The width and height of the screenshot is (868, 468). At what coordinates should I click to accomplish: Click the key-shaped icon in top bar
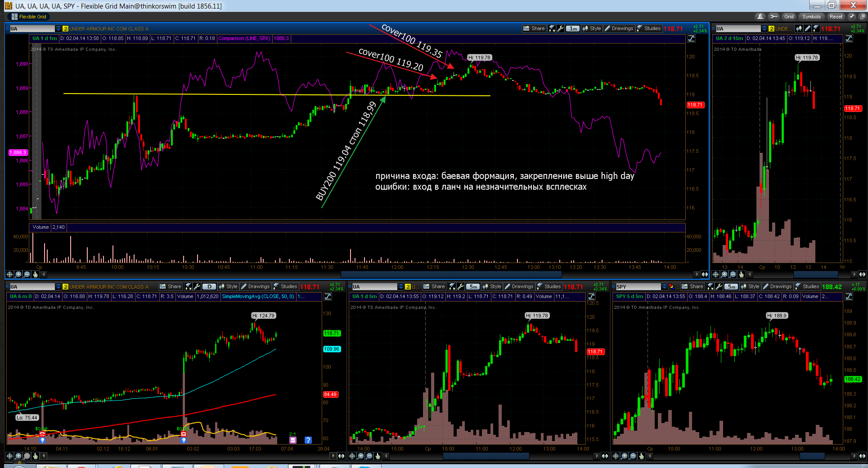pos(774,17)
